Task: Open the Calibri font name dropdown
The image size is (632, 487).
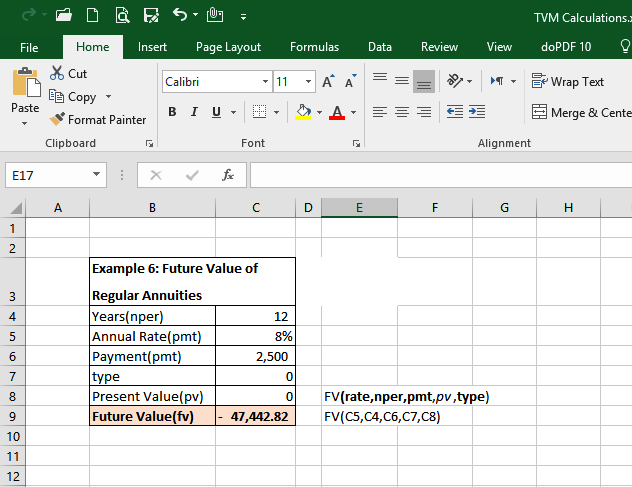Action: (x=265, y=81)
